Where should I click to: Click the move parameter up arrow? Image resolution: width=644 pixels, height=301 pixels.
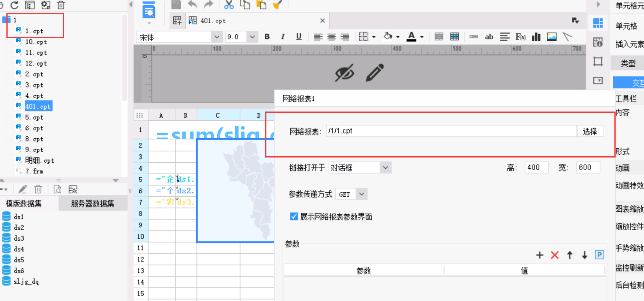click(x=570, y=255)
